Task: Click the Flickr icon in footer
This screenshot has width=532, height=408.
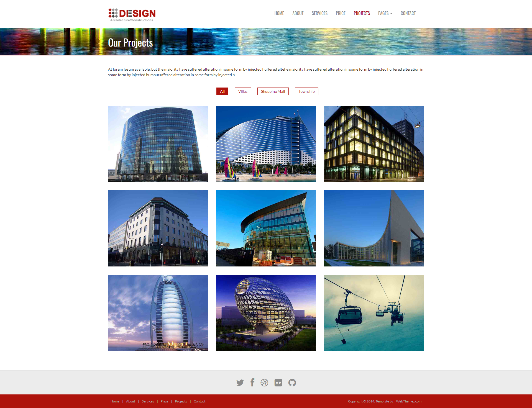Action: coord(279,382)
